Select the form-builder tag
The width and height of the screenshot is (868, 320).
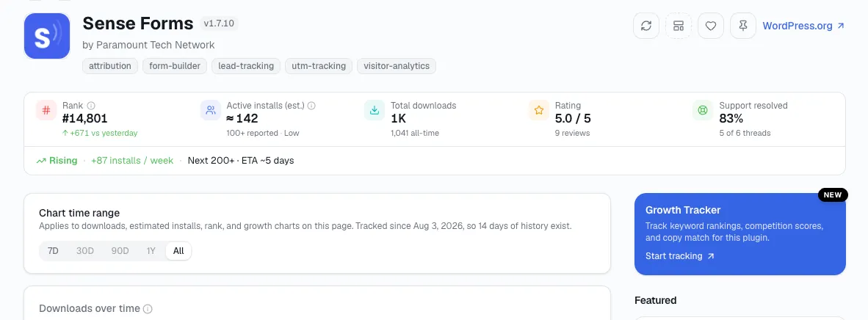(x=175, y=66)
